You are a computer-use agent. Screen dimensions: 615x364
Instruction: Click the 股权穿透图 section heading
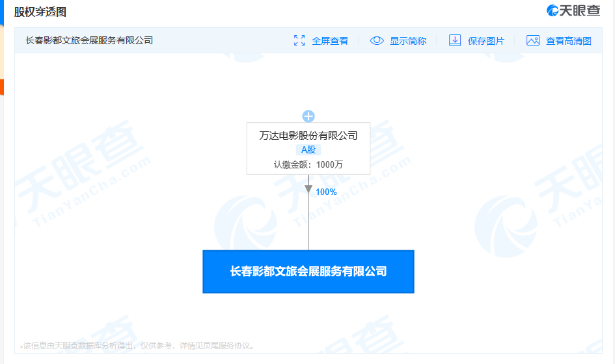(40, 12)
